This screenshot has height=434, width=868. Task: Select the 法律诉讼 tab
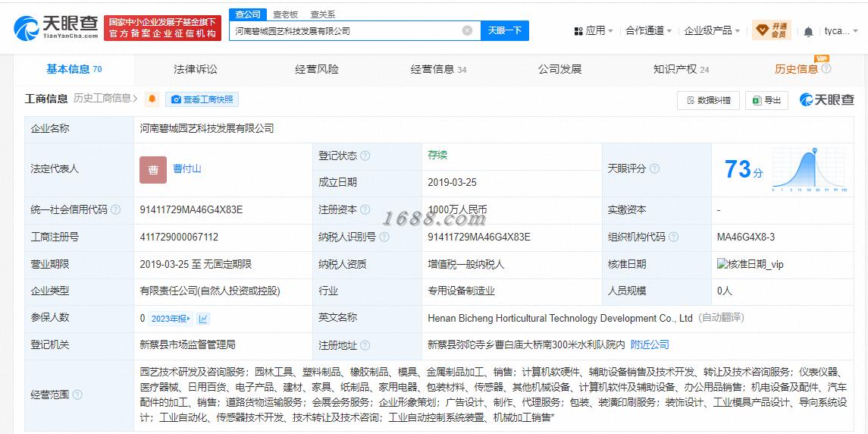tap(196, 69)
